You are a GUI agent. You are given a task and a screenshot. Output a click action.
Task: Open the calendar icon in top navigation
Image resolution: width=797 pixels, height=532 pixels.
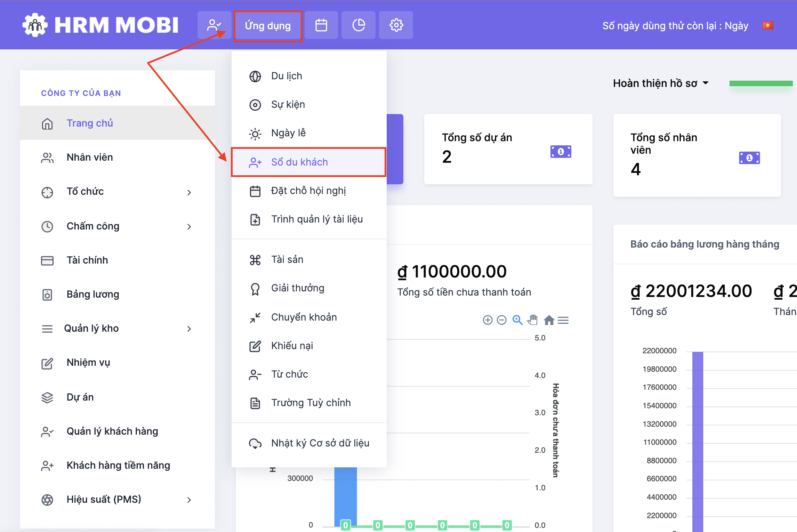321,25
